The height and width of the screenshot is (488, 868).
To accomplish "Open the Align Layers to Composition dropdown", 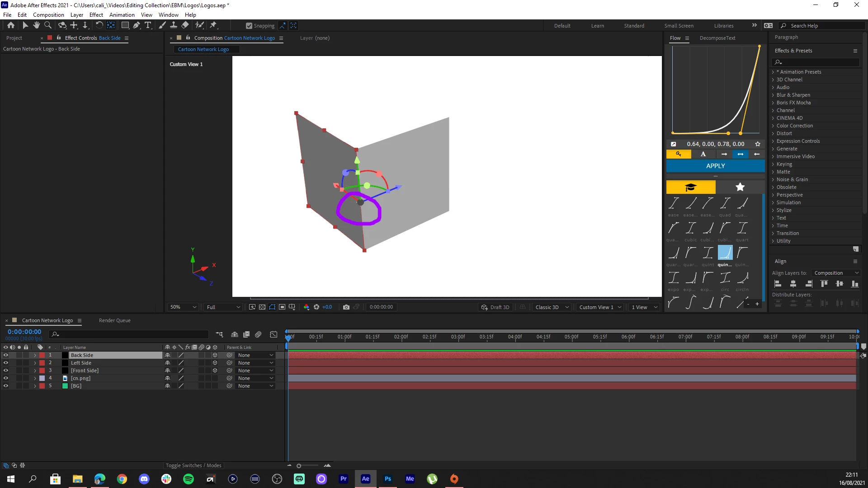I will (x=836, y=273).
